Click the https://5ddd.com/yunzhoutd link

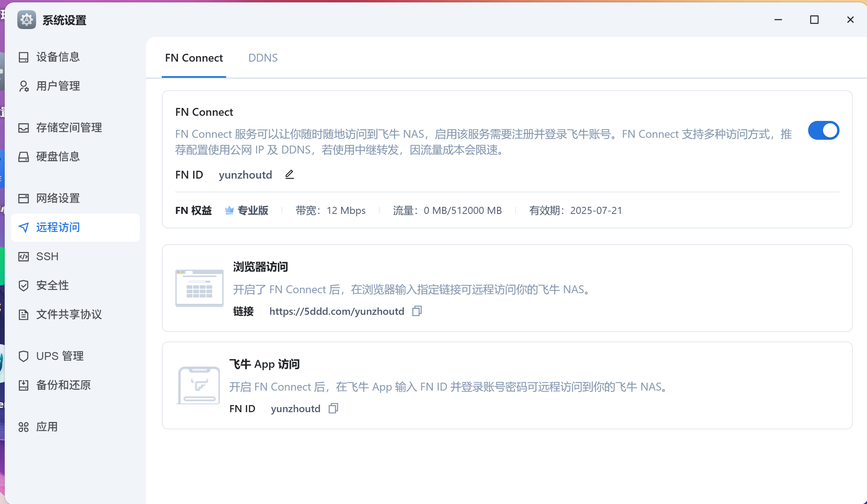pos(337,311)
